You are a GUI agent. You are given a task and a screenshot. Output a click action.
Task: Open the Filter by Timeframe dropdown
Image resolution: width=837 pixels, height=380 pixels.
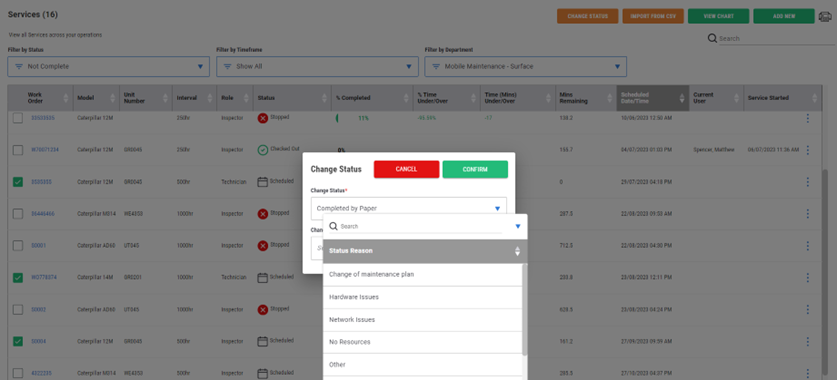tap(317, 67)
